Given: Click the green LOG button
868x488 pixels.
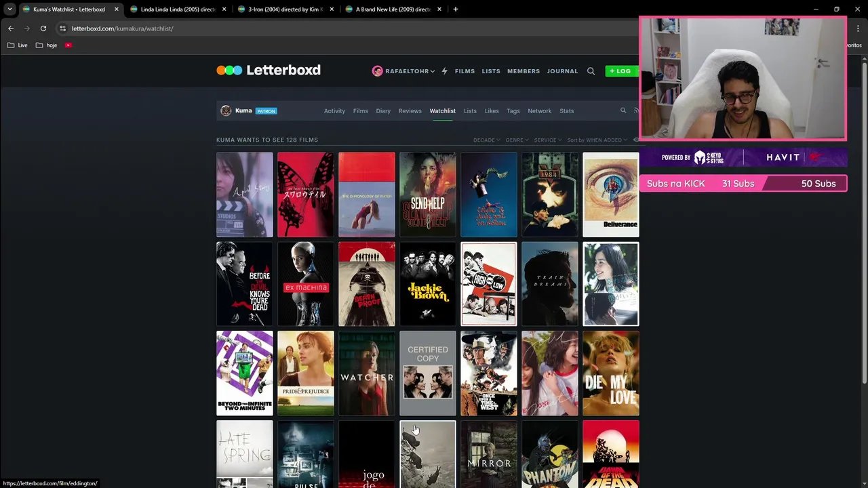Looking at the screenshot, I should pyautogui.click(x=621, y=71).
